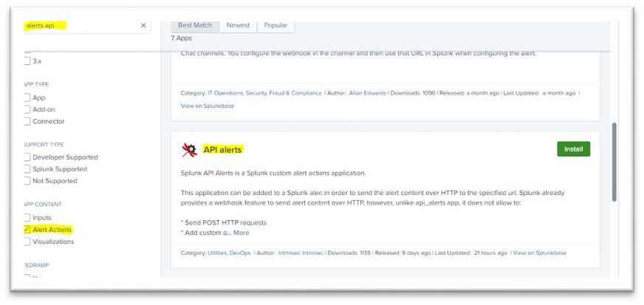Check the Connector checkbox
The image size is (644, 305).
pyautogui.click(x=27, y=122)
